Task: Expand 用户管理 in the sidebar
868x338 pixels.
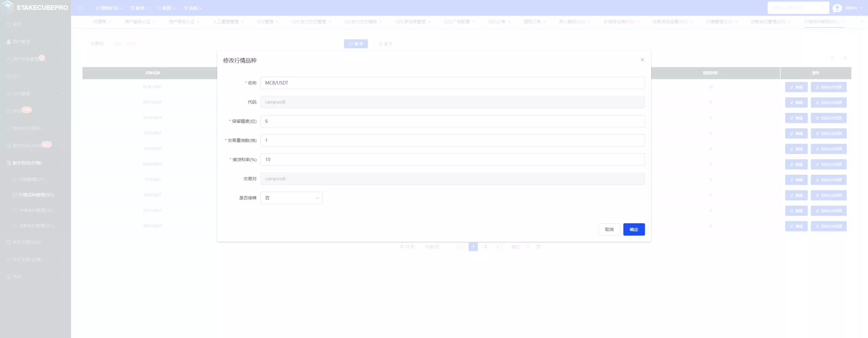Action: point(35,42)
